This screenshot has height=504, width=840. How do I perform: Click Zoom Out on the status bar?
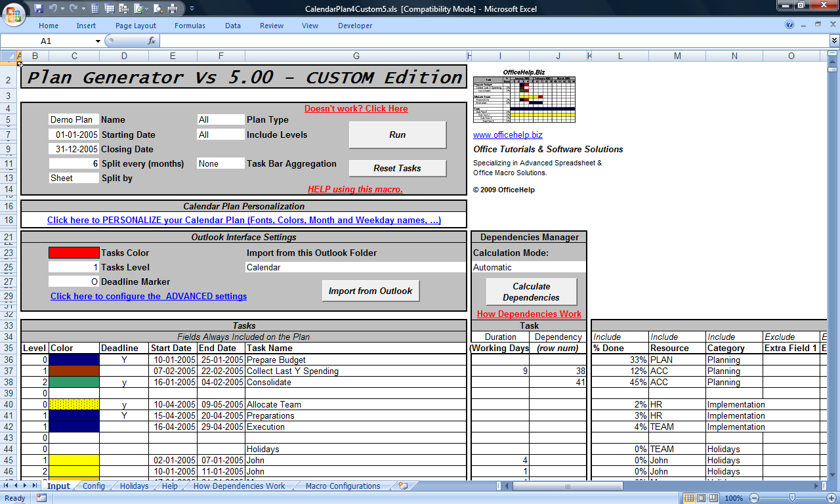[x=754, y=497]
